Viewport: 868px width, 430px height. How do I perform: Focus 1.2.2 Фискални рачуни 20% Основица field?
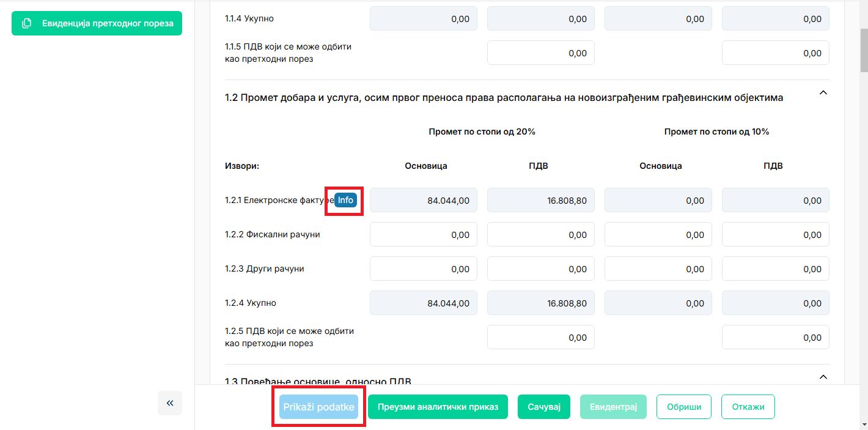423,235
